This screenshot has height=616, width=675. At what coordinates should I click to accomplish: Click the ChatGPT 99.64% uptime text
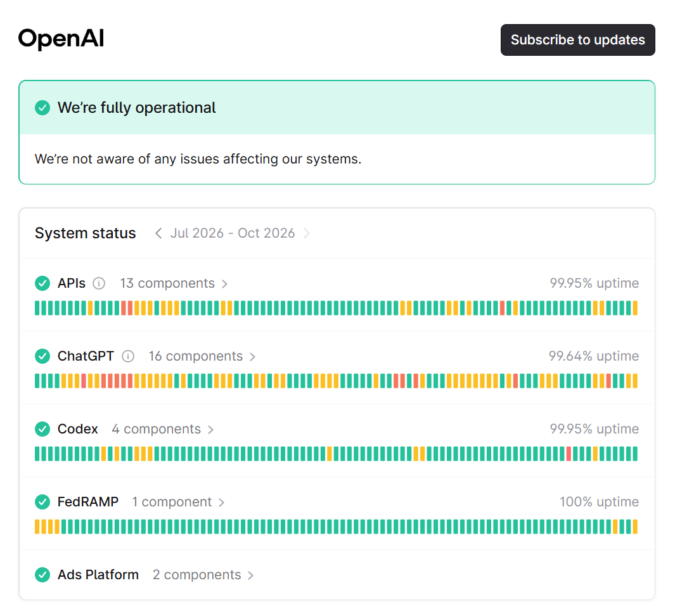(x=594, y=356)
